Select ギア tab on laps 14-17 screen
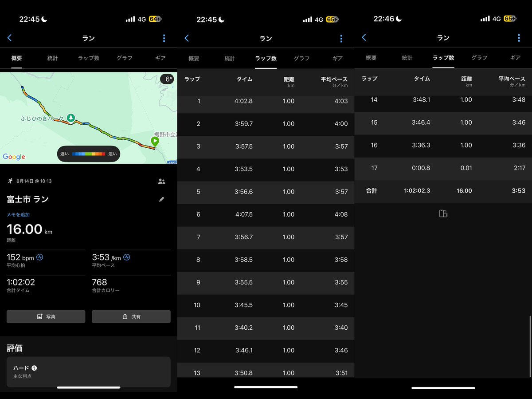 point(515,58)
